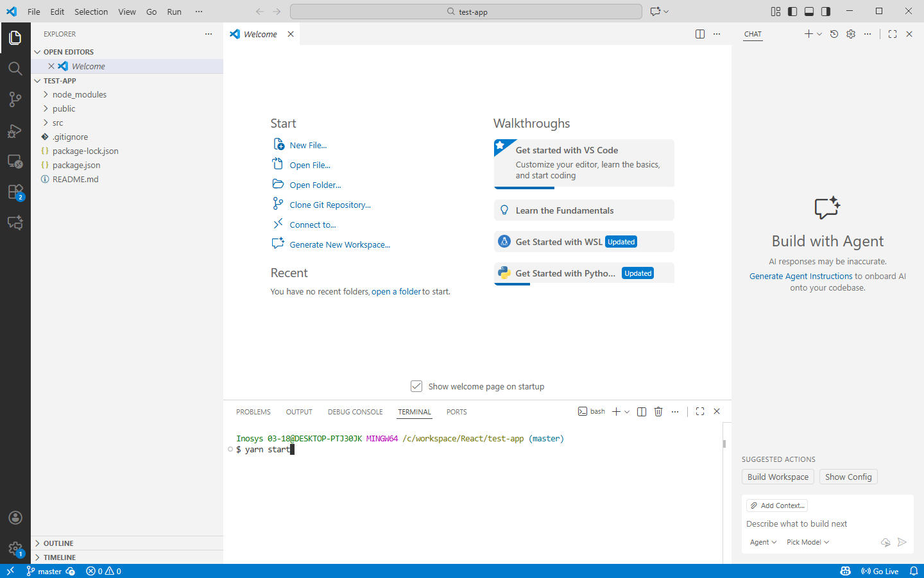
Task: Open the master branch picker in status bar
Action: click(44, 571)
